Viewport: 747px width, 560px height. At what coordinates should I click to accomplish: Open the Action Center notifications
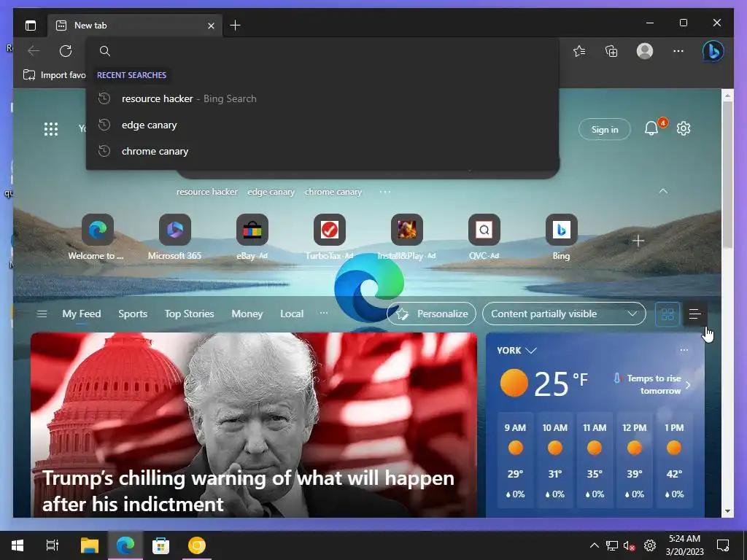[x=723, y=545]
